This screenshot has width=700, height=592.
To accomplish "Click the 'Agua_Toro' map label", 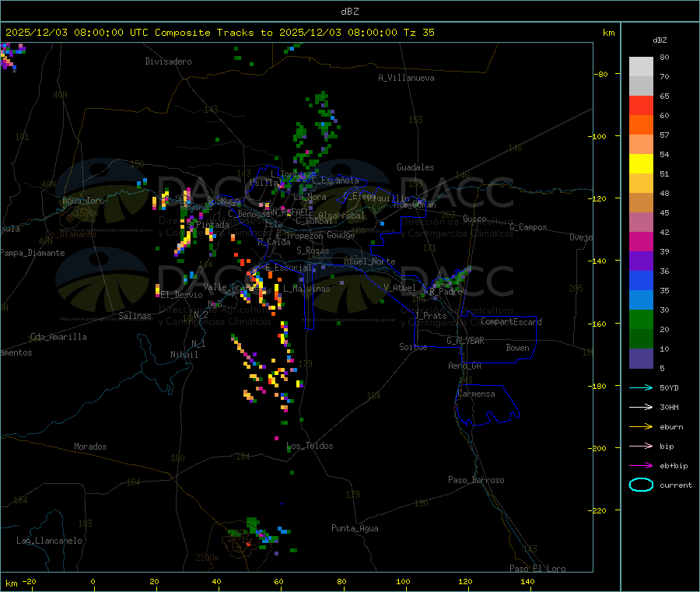I will point(83,201).
